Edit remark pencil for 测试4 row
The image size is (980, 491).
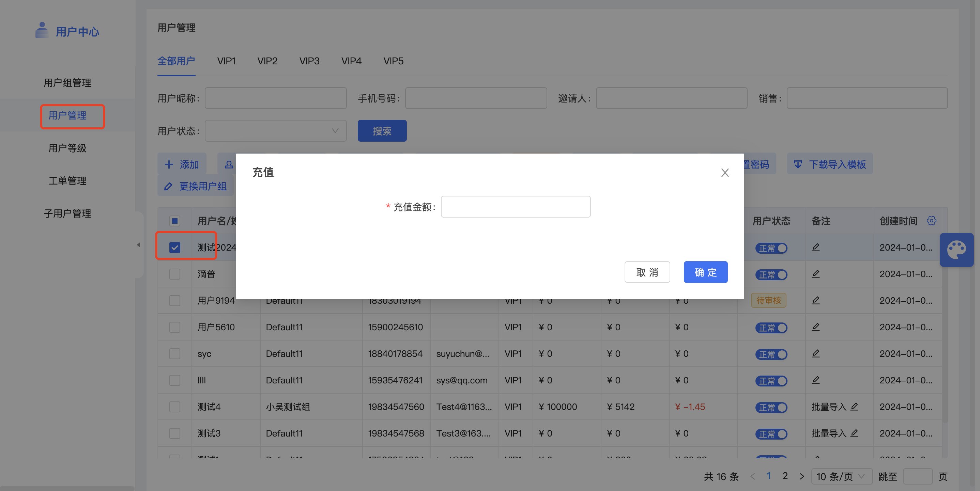pyautogui.click(x=855, y=407)
